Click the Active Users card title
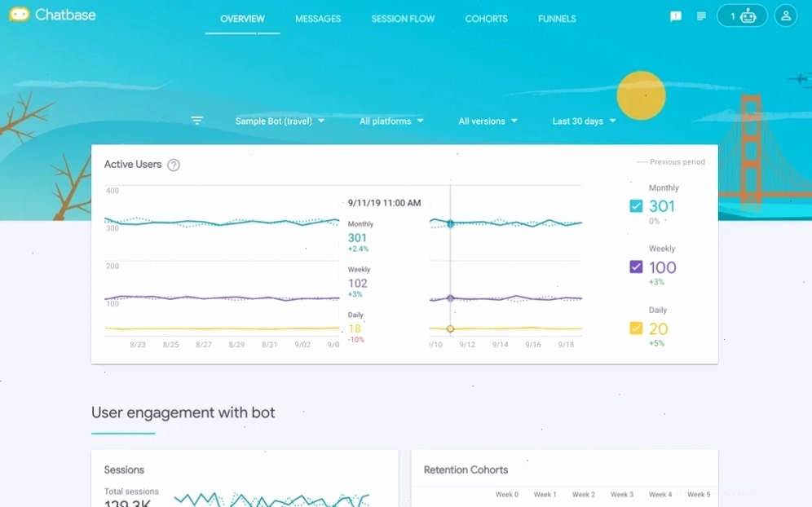812x507 pixels. pyautogui.click(x=133, y=164)
